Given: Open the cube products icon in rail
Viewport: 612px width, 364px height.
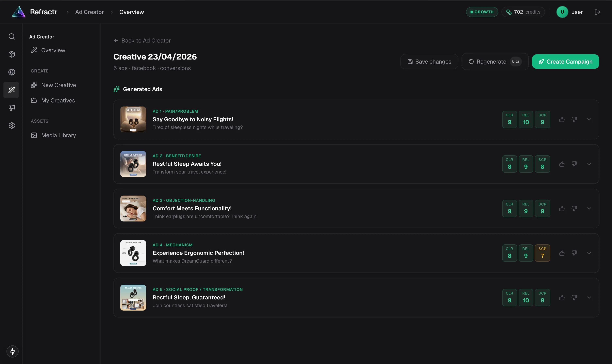Looking at the screenshot, I should coord(12,54).
